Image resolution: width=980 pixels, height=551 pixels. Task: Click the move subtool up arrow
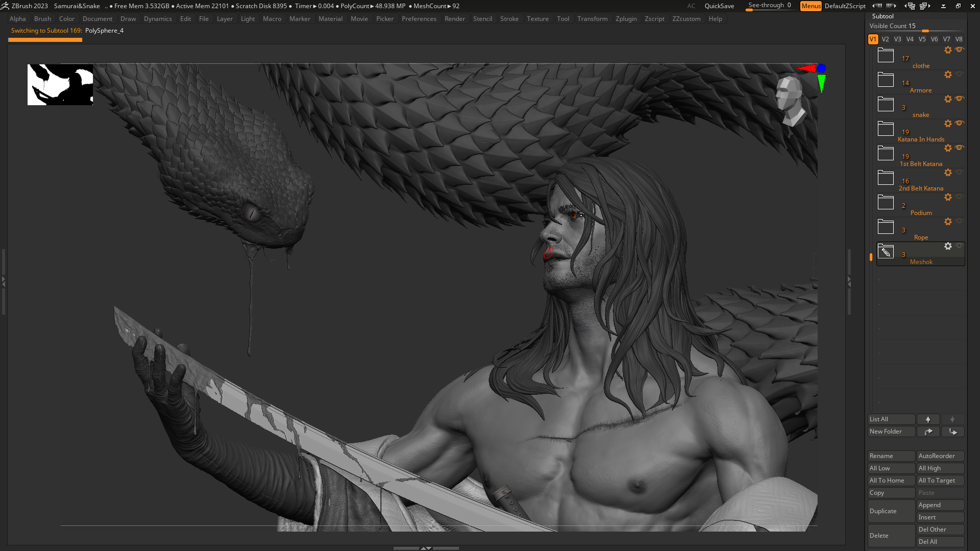pos(928,419)
